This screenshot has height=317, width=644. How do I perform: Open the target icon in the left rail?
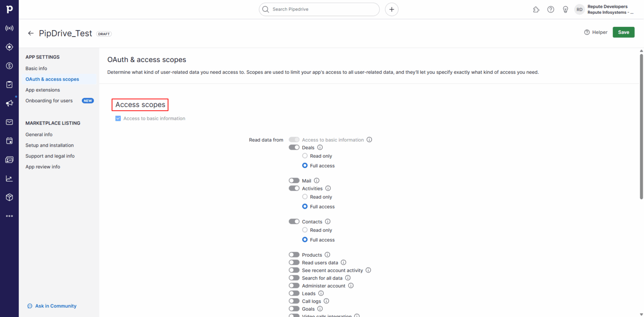coord(9,47)
